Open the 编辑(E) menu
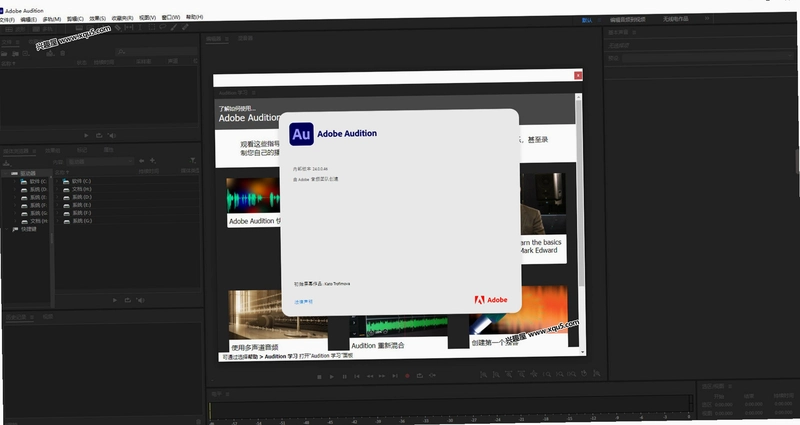Image resolution: width=800 pixels, height=425 pixels. (x=29, y=19)
